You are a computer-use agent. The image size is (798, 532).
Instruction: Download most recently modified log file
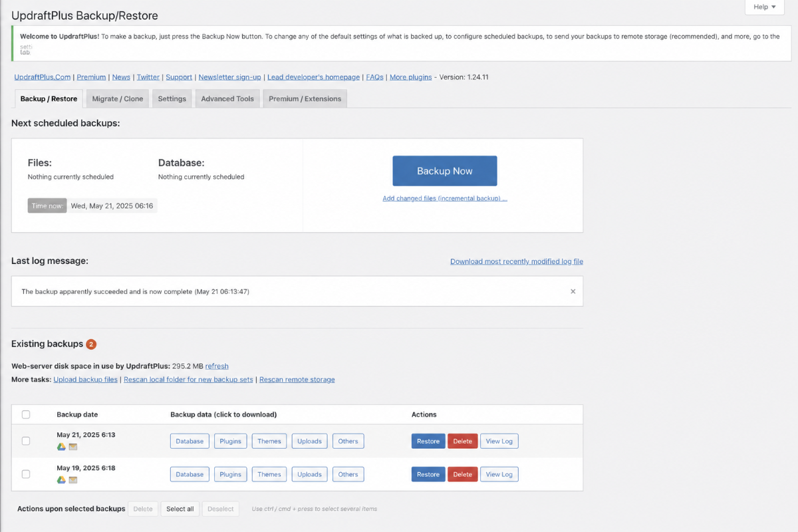point(517,261)
